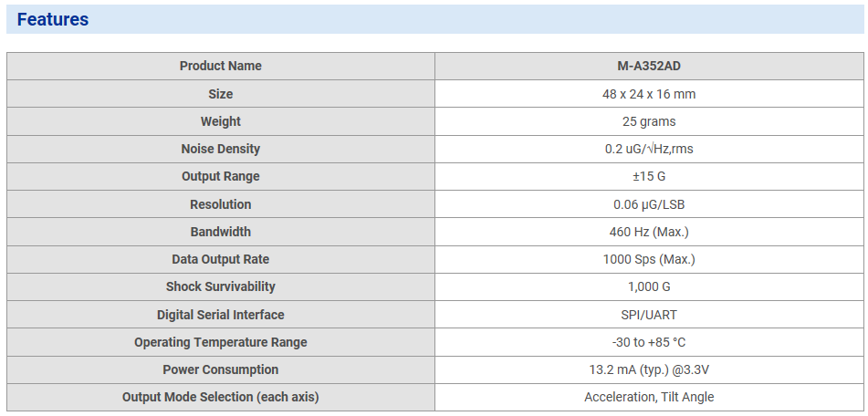This screenshot has width=868, height=416.
Task: Select the Product Name label cell
Action: click(x=220, y=66)
